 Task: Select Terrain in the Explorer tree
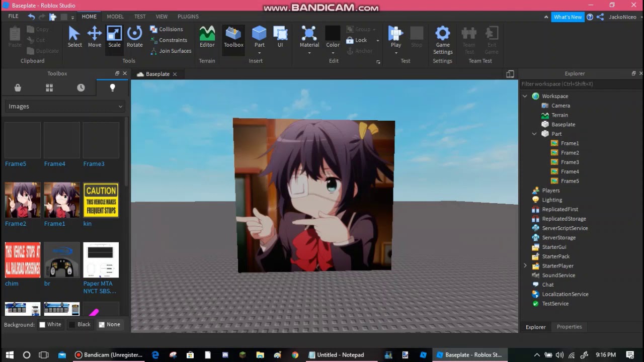559,115
